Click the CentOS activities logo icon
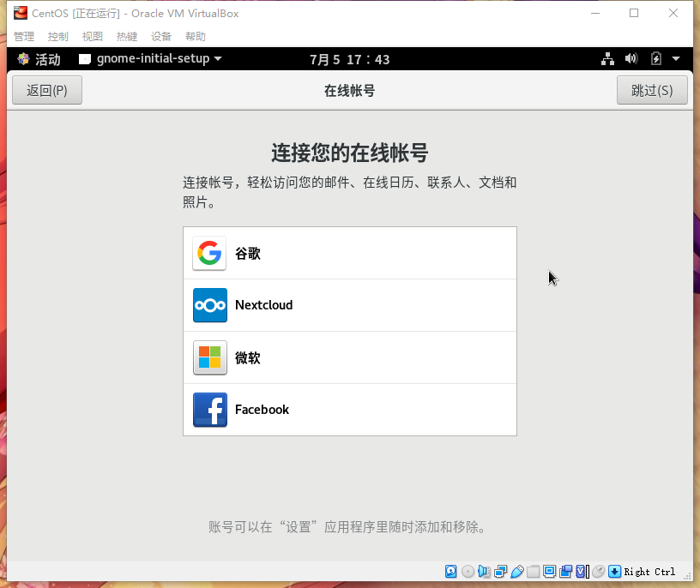Screen dimensions: 700x588 tap(23, 59)
